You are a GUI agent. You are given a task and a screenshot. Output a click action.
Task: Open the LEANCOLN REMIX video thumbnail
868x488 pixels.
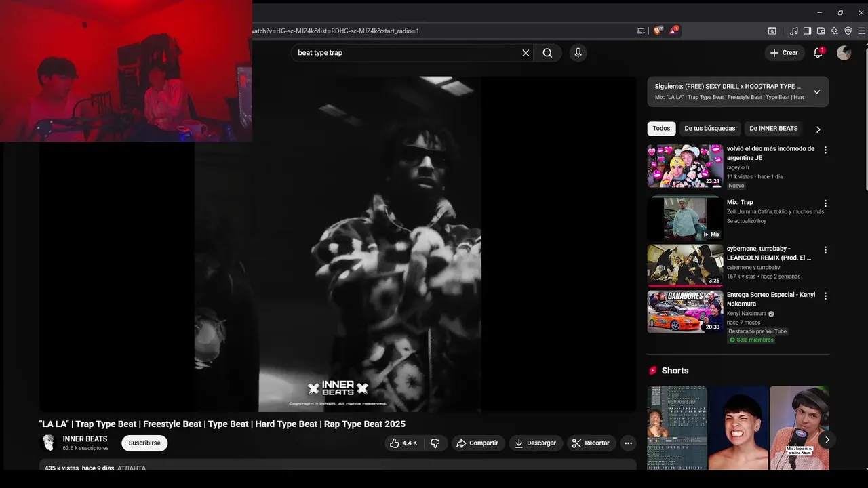[685, 266]
